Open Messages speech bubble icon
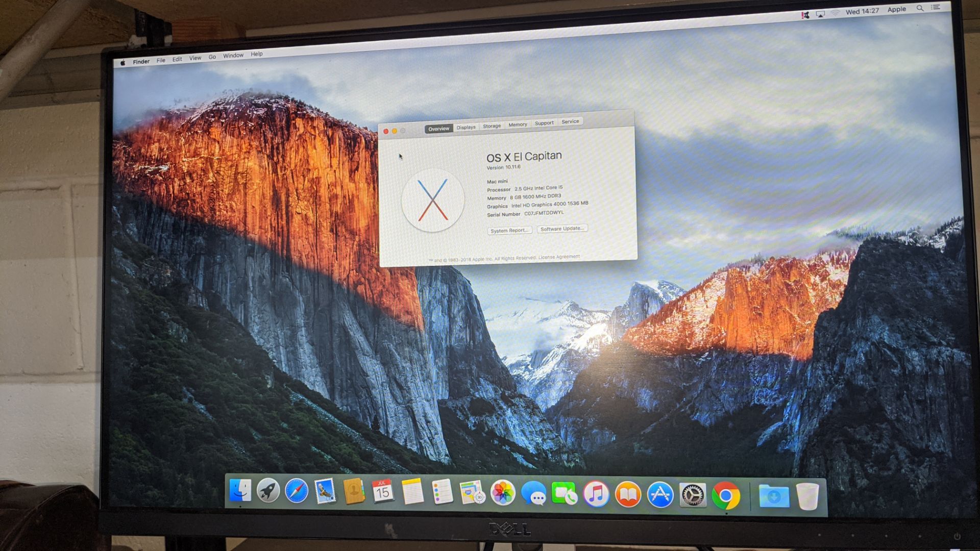 point(534,494)
